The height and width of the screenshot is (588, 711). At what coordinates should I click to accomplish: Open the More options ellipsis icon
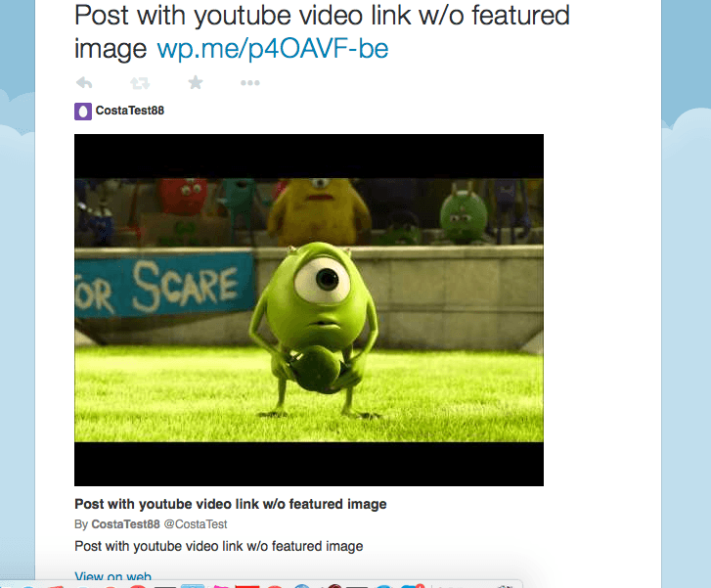(249, 83)
